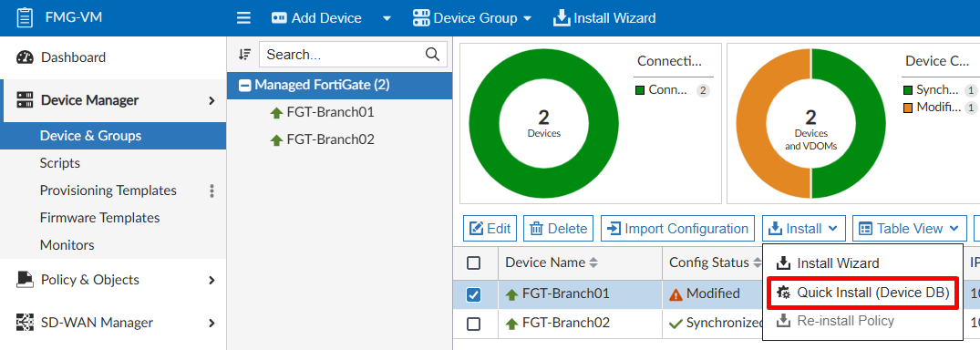
Task: Sort by Device Name column
Action: click(552, 263)
